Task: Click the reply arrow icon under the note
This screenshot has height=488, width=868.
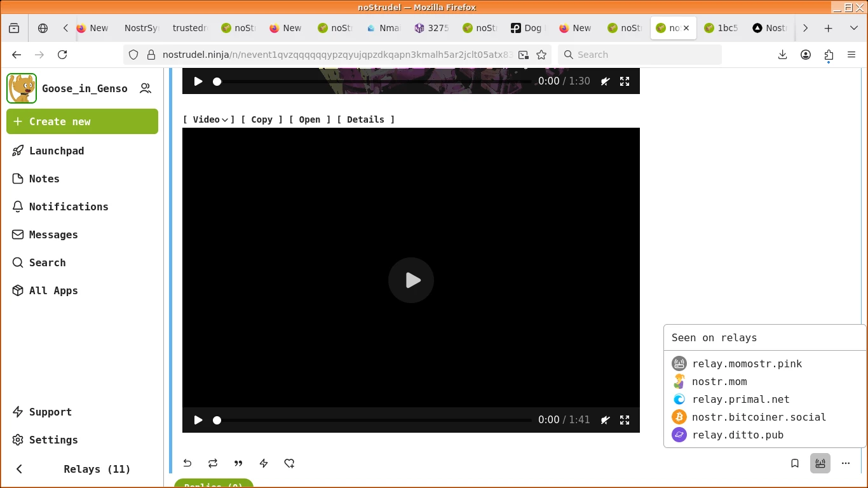Action: tap(187, 463)
